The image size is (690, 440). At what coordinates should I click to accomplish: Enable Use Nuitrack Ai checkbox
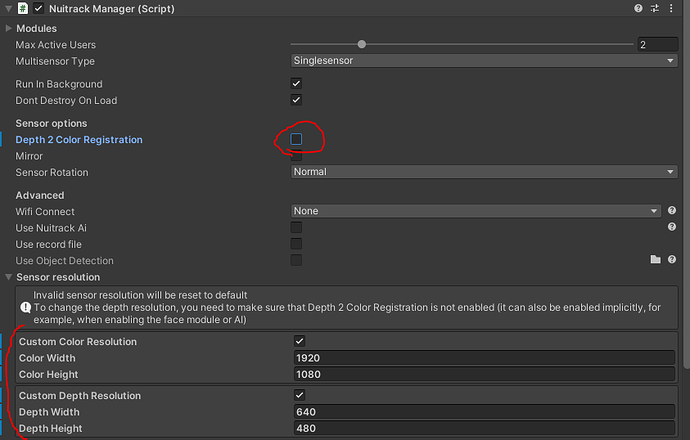[296, 227]
